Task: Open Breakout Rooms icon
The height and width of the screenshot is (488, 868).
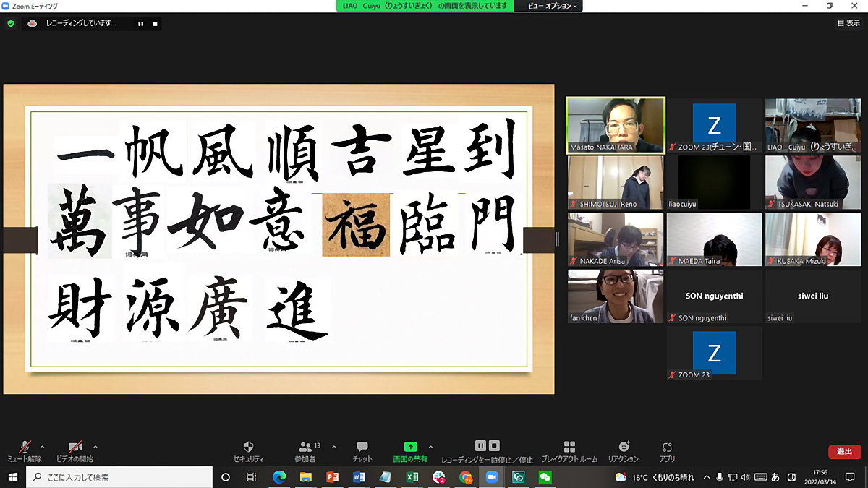Action: [x=569, y=447]
